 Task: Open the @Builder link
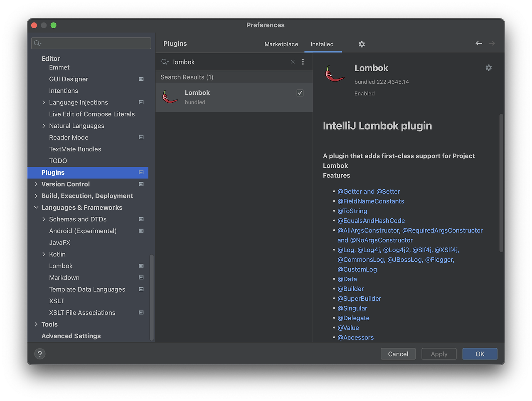(351, 289)
